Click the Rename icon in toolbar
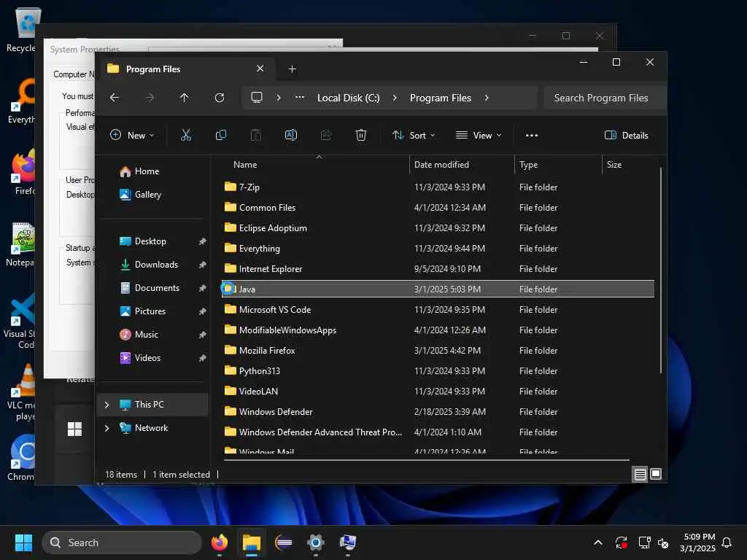The width and height of the screenshot is (747, 560). coord(291,135)
